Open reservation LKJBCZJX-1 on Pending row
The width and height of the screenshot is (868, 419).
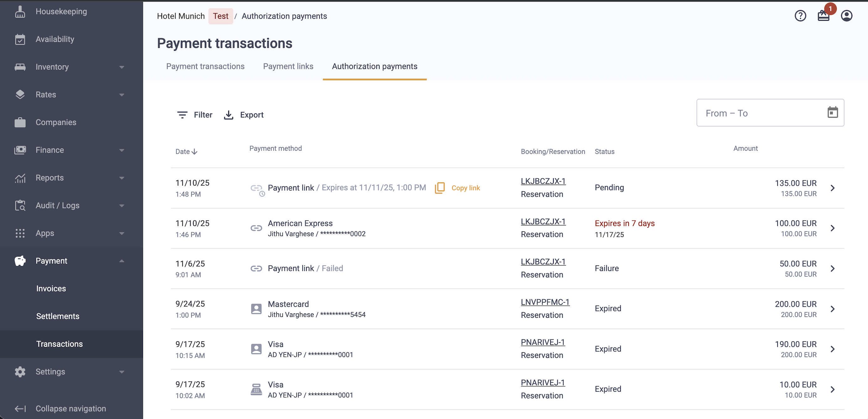[x=543, y=181]
